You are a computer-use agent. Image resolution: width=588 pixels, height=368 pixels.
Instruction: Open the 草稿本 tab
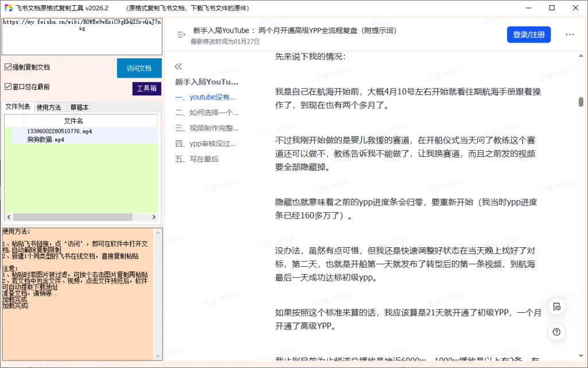79,107
